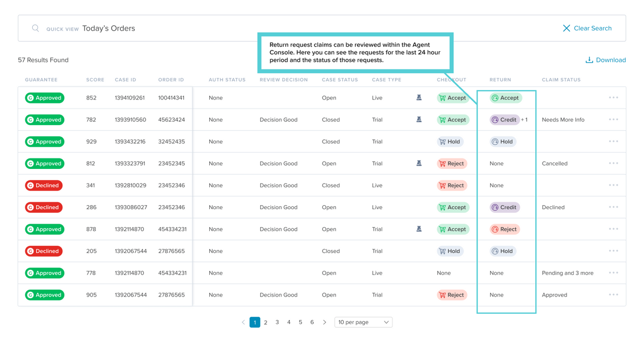The width and height of the screenshot is (644, 362).
Task: Click the download icon next to Download
Action: tap(589, 60)
